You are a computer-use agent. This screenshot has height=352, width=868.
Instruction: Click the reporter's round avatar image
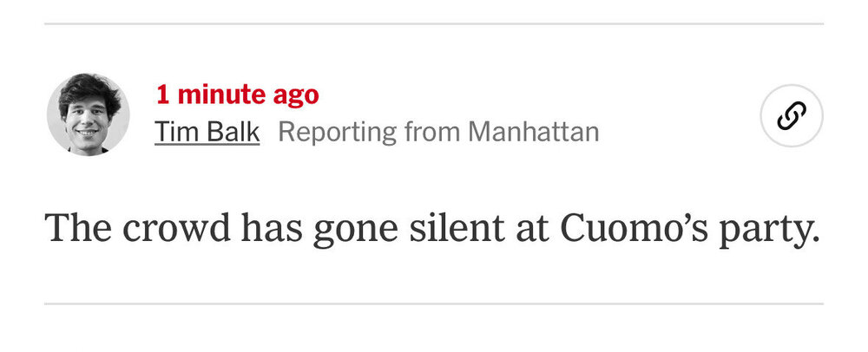[88, 114]
